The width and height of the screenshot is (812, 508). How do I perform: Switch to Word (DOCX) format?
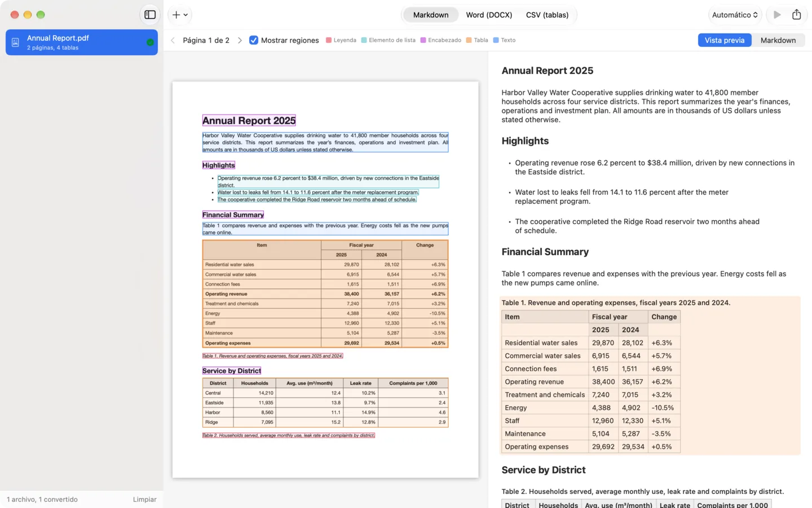point(489,15)
